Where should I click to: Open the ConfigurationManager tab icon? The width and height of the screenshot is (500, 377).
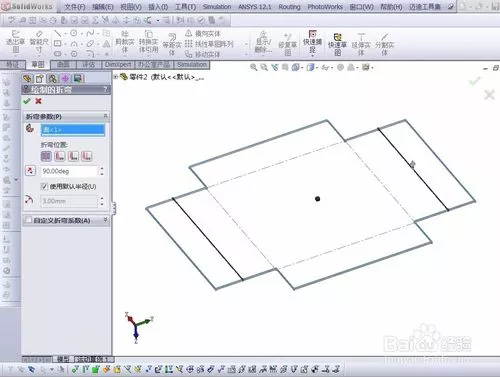tap(52, 79)
